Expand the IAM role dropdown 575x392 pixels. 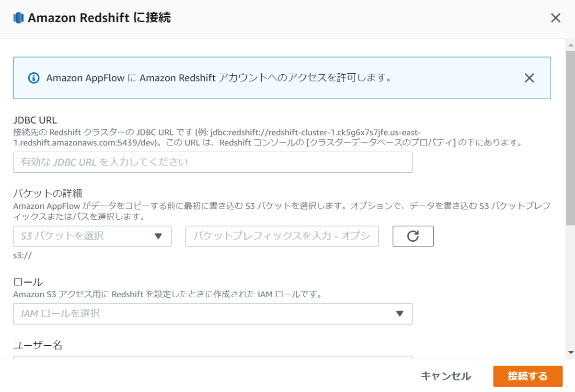pos(213,314)
